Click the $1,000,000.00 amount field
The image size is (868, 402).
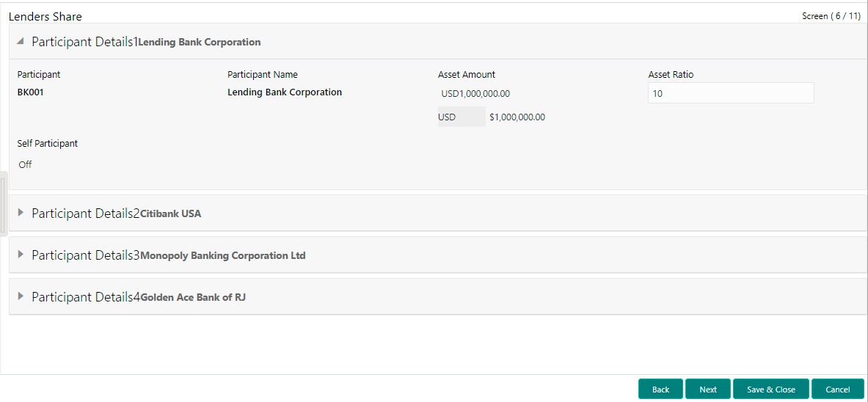tap(517, 117)
